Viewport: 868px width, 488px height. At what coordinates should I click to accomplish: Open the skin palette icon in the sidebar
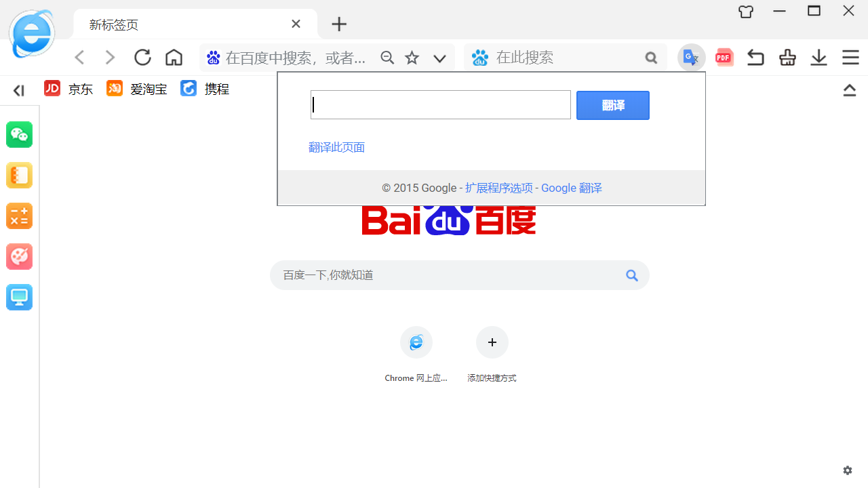point(19,256)
